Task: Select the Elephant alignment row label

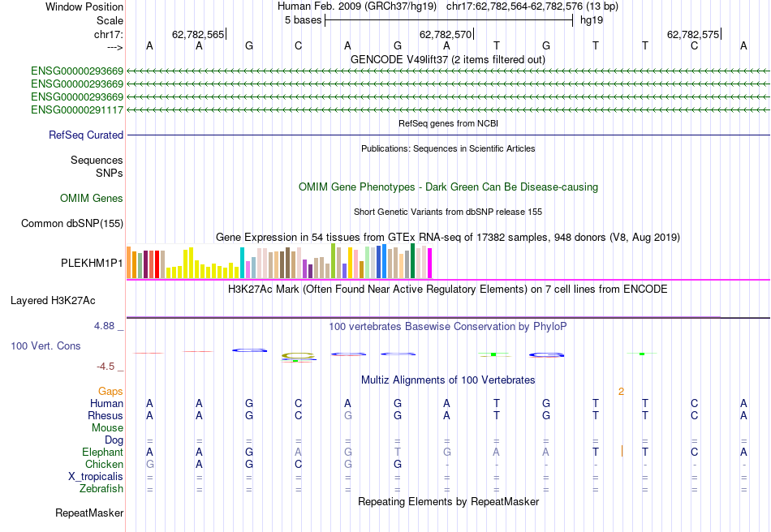Action: (102, 452)
